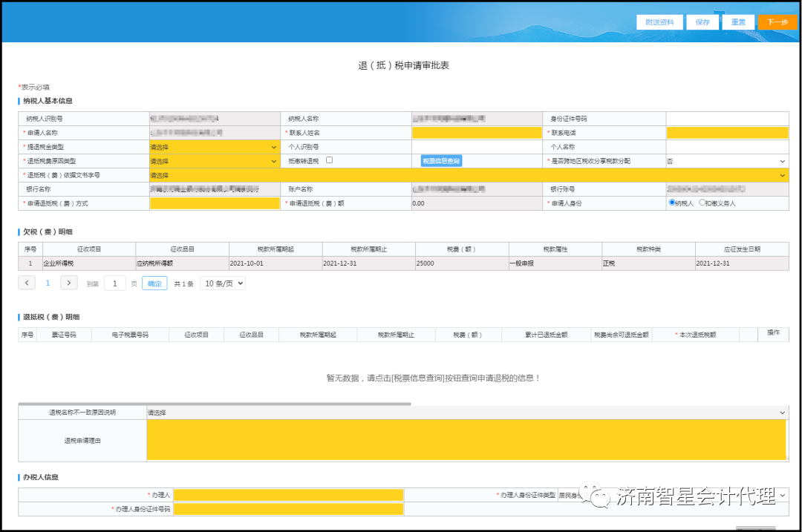Click the 本次退抵税额 column header

[696, 335]
